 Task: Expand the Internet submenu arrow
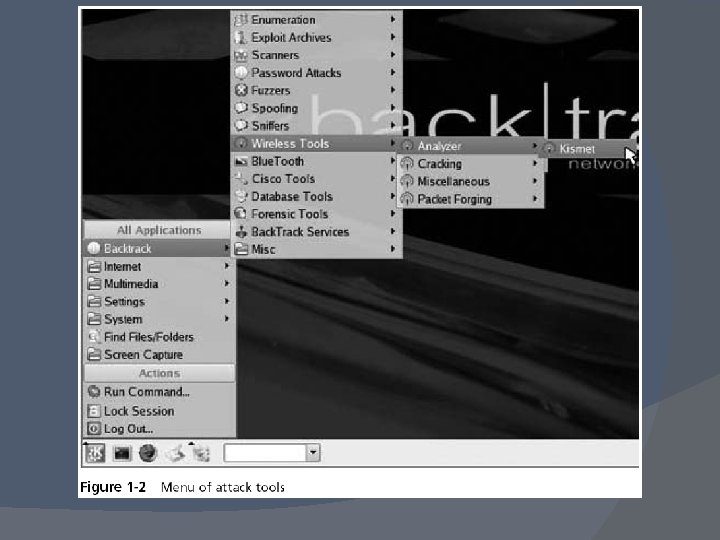click(227, 266)
